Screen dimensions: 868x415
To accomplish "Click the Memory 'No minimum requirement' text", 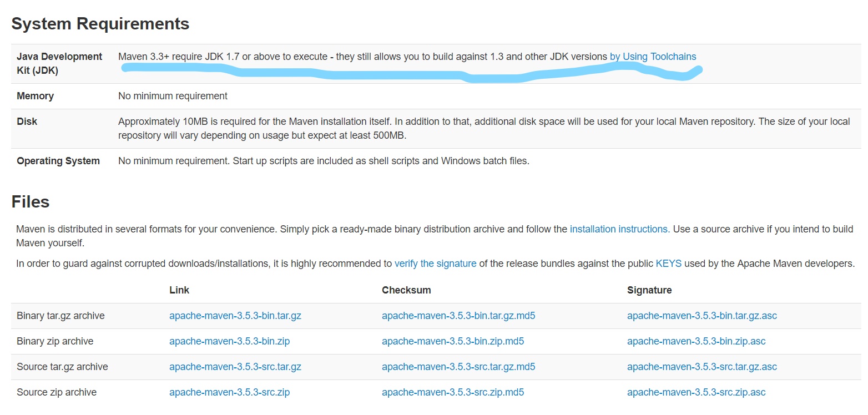I will pyautogui.click(x=173, y=96).
